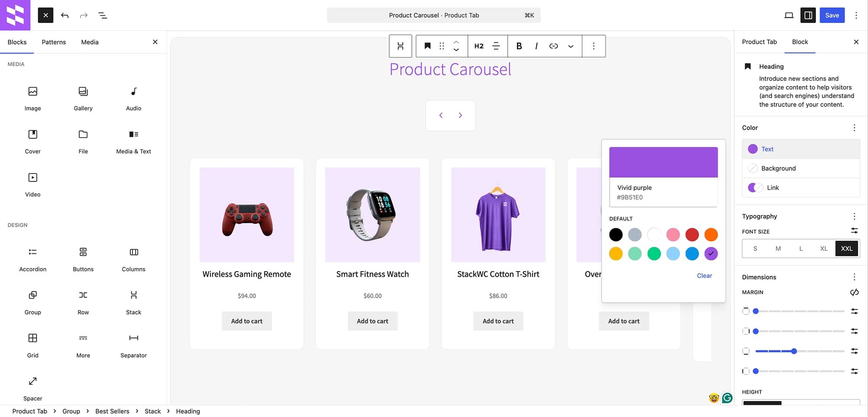The image size is (868, 417).
Task: Open Typography options three-dot menu
Action: pos(854,216)
